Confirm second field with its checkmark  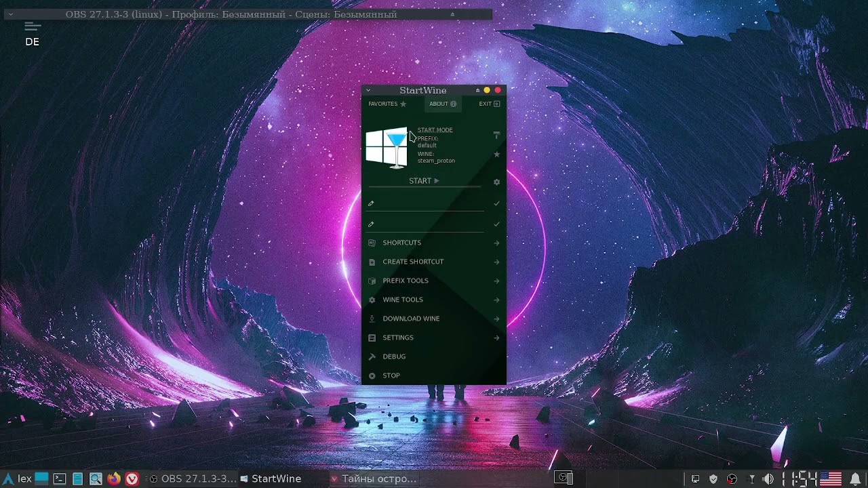[x=496, y=224]
